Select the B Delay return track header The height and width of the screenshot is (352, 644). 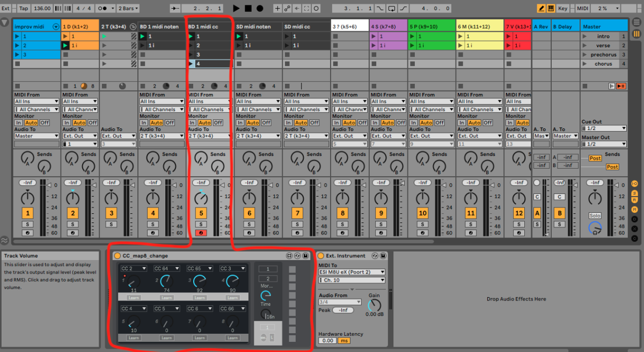pyautogui.click(x=565, y=26)
